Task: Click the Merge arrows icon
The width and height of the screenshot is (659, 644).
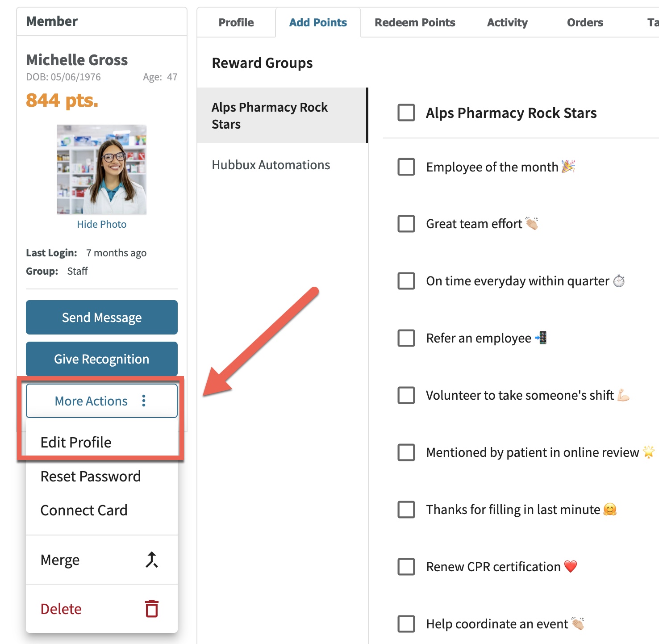Action: 152,560
